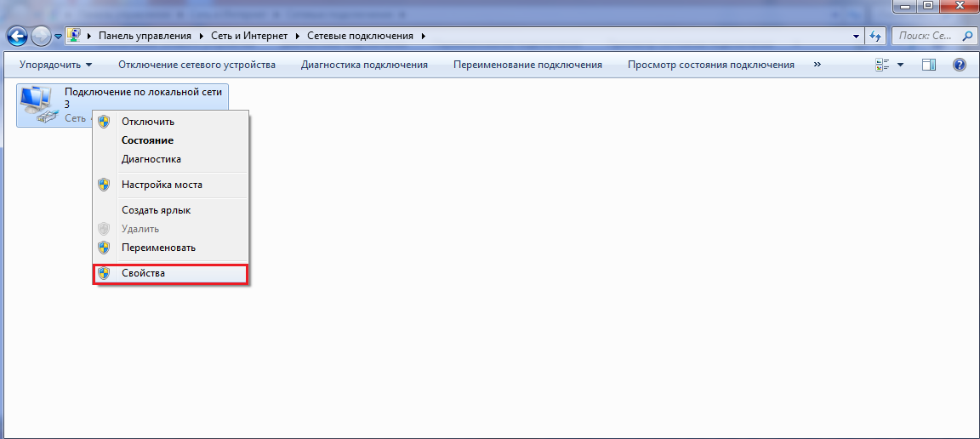Click Состояние in the context menu
This screenshot has height=439, width=980.
[147, 140]
